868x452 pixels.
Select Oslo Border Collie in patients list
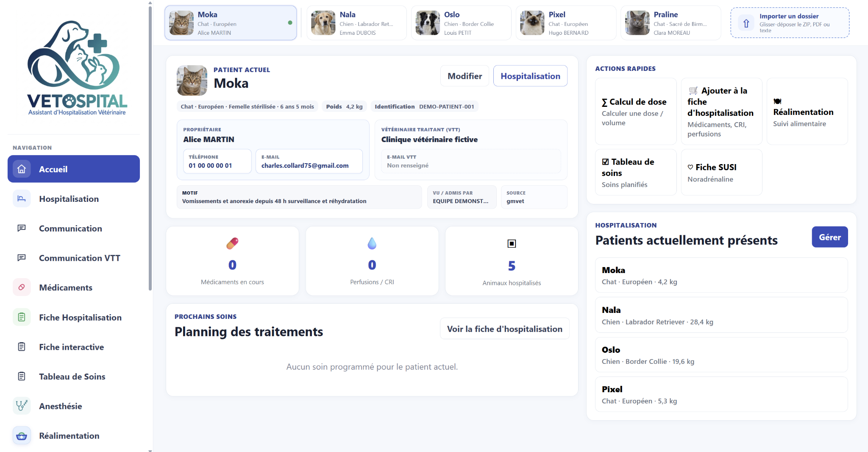(x=721, y=355)
